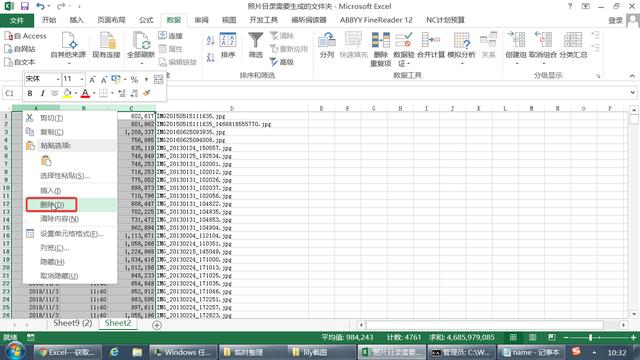
Task: Click the vertical scrollbar down arrow
Action: [x=633, y=314]
